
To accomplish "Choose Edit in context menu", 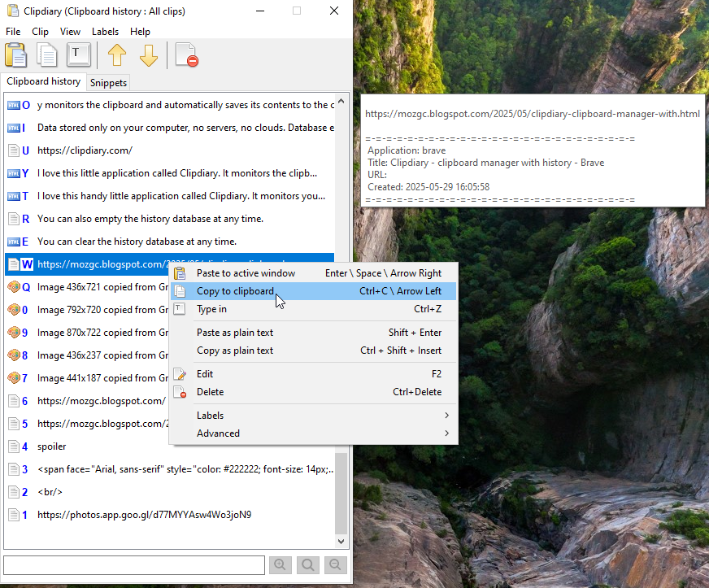I will 313,374.
